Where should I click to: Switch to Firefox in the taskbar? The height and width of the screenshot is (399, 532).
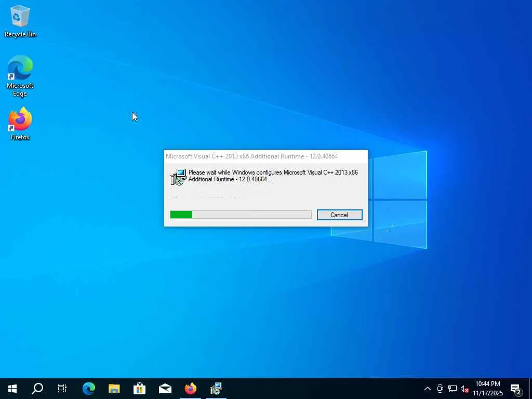[x=190, y=389]
